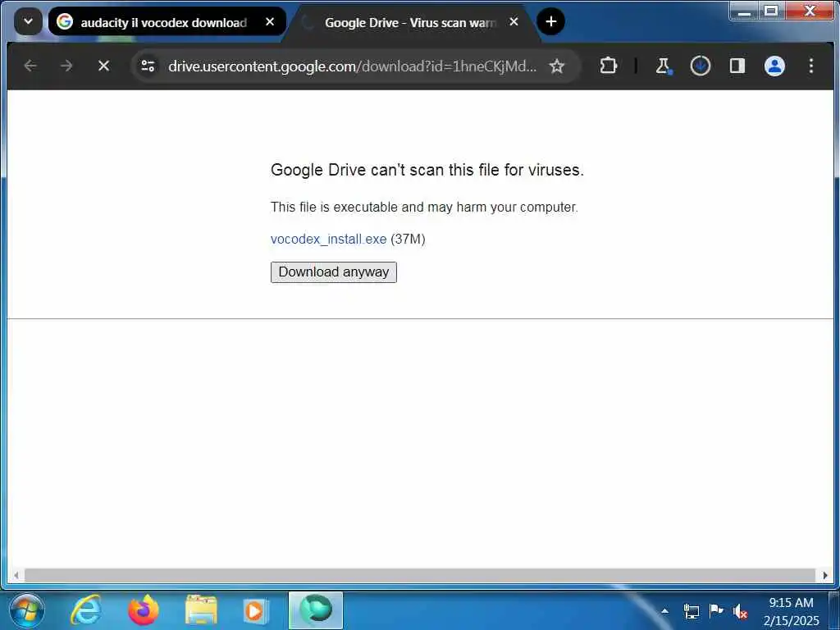The image size is (840, 630).
Task: Launch Internet Explorer from the taskbar
Action: [x=86, y=610]
